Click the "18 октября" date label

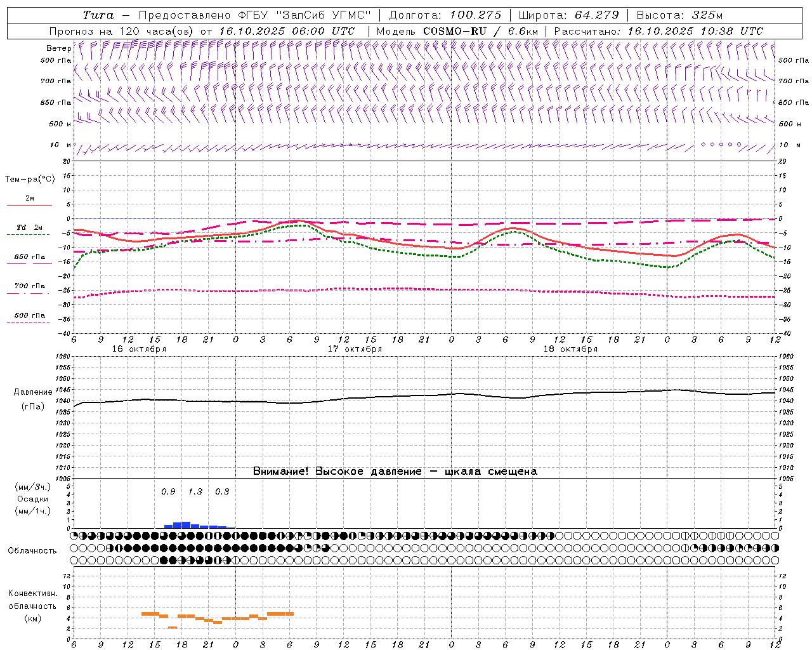[570, 349]
